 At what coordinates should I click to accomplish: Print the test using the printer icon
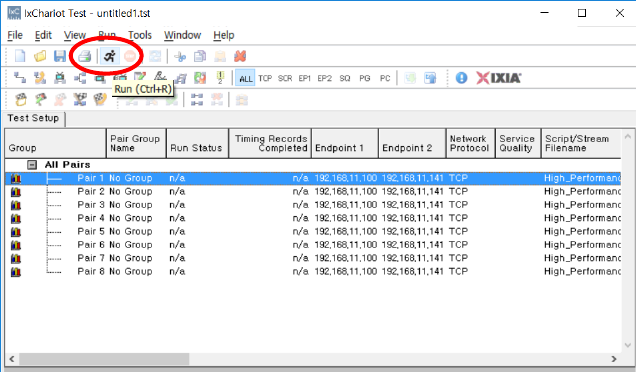point(85,56)
